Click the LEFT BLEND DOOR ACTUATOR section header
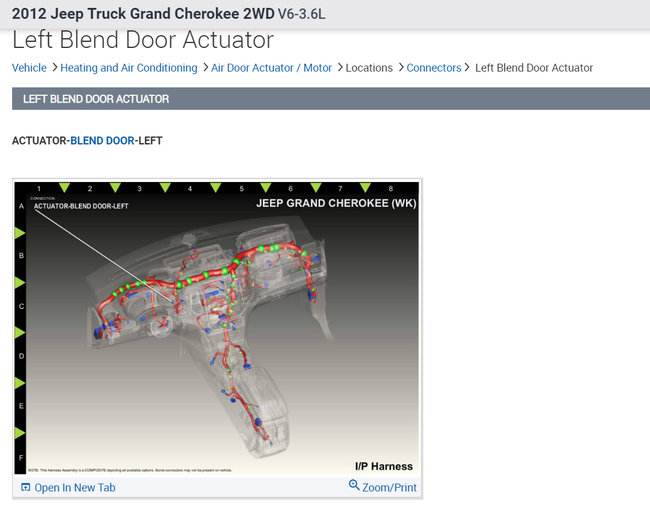The height and width of the screenshot is (523, 650). pos(331,99)
